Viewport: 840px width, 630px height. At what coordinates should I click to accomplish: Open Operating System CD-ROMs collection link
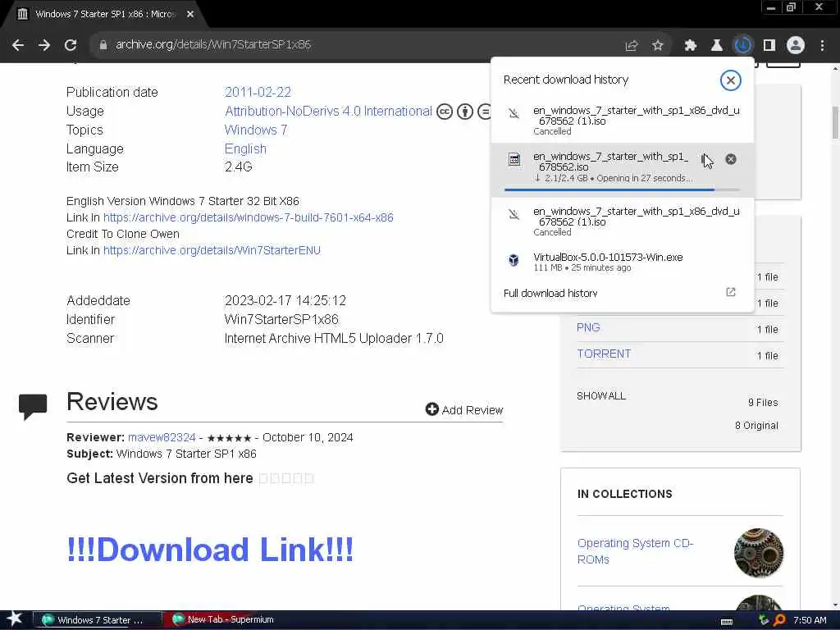click(x=635, y=550)
